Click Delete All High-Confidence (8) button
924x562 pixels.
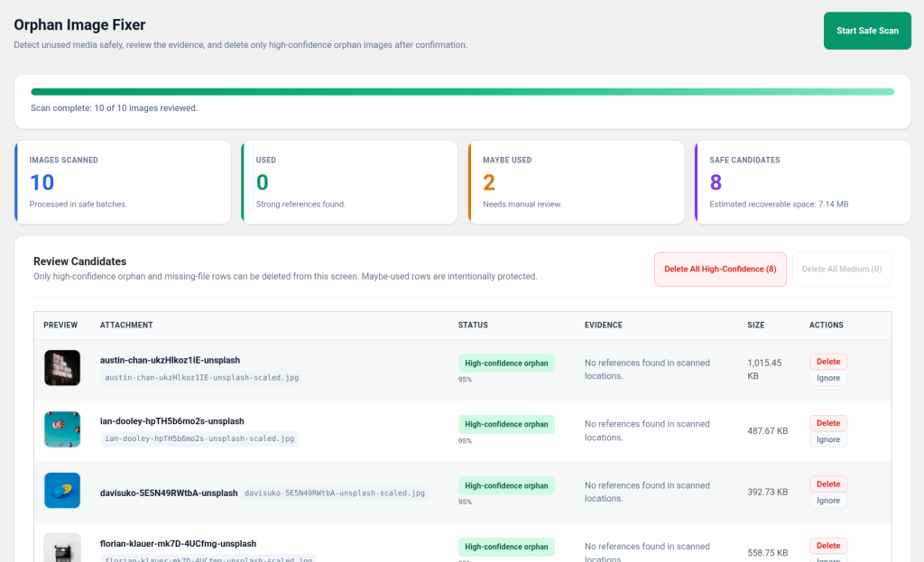pos(720,269)
